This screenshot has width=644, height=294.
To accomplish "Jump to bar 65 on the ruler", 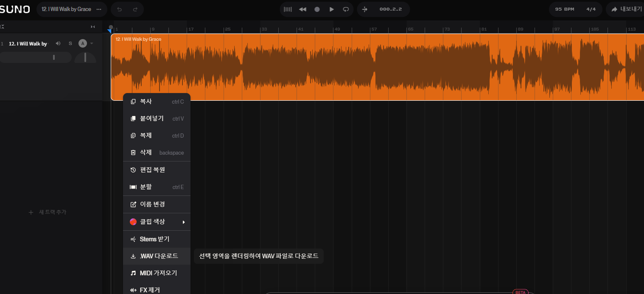I will (x=410, y=29).
